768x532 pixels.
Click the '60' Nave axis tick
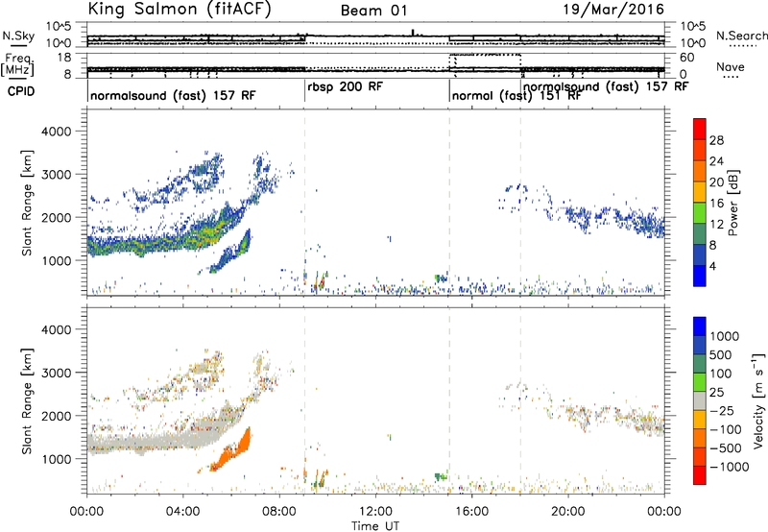[686, 58]
